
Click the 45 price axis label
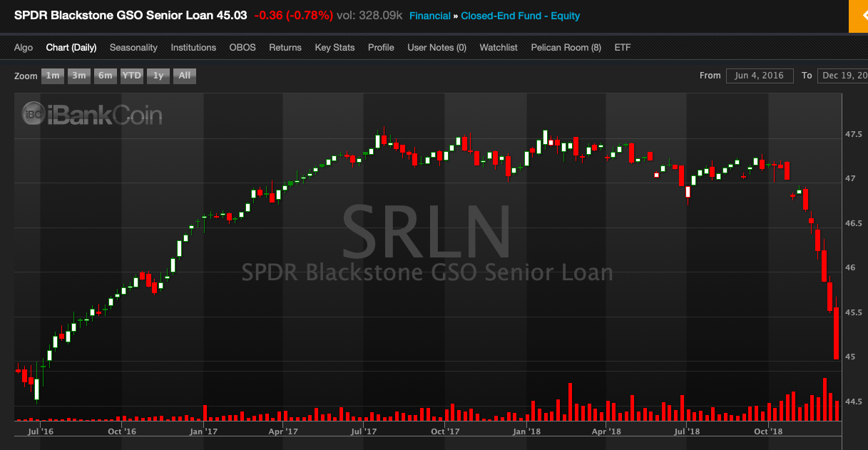click(x=851, y=357)
